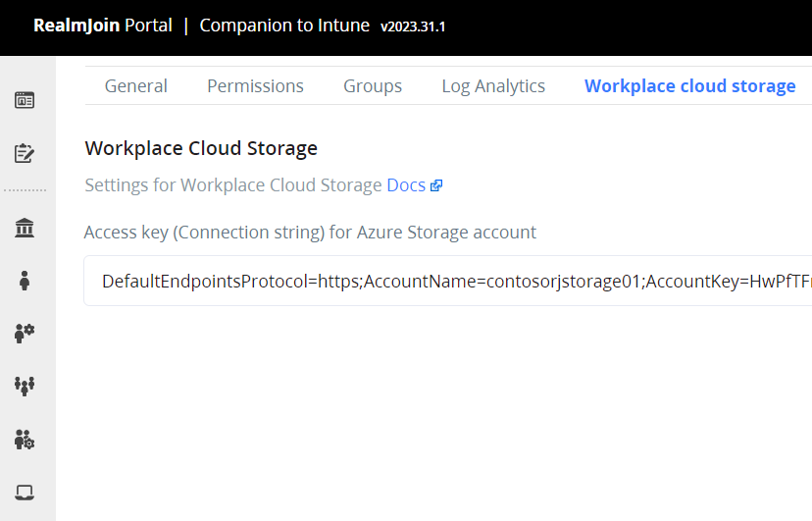Open the Docs hyperlink
The height and width of the screenshot is (521, 812).
tap(405, 184)
